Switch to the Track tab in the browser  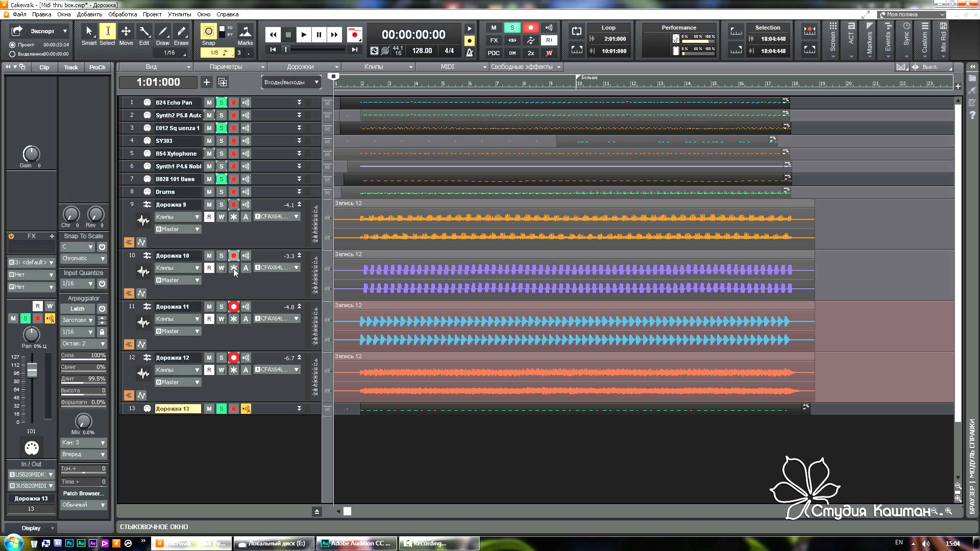point(71,67)
